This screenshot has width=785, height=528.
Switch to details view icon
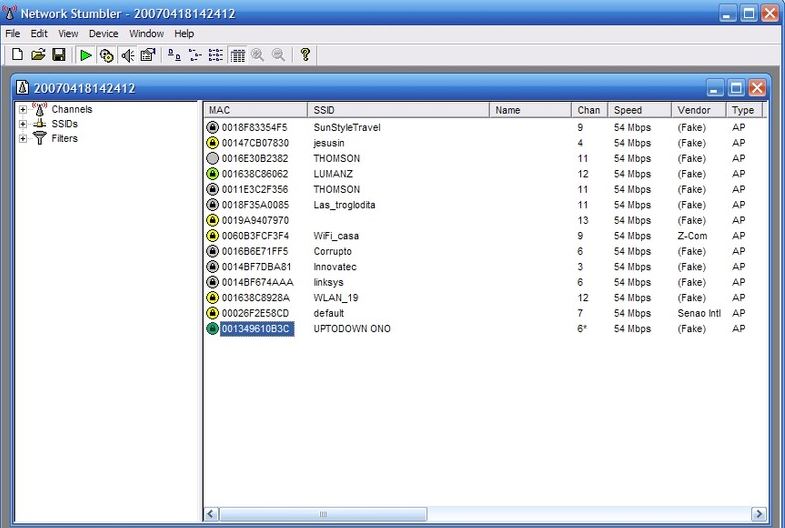[x=237, y=55]
